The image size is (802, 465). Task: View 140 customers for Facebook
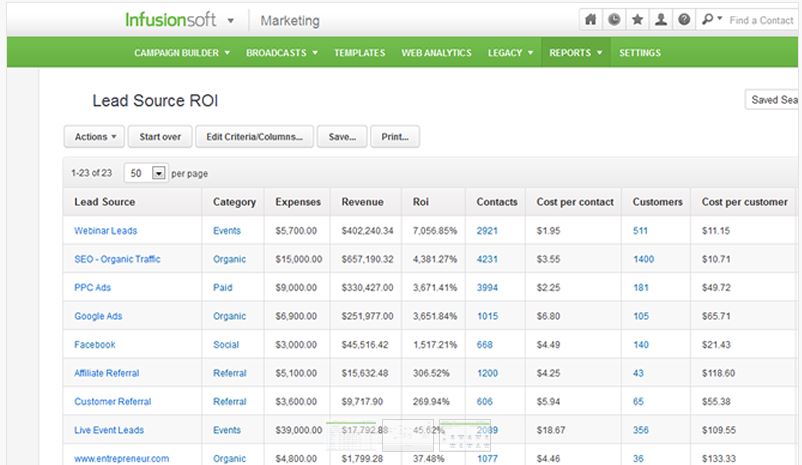tap(640, 345)
